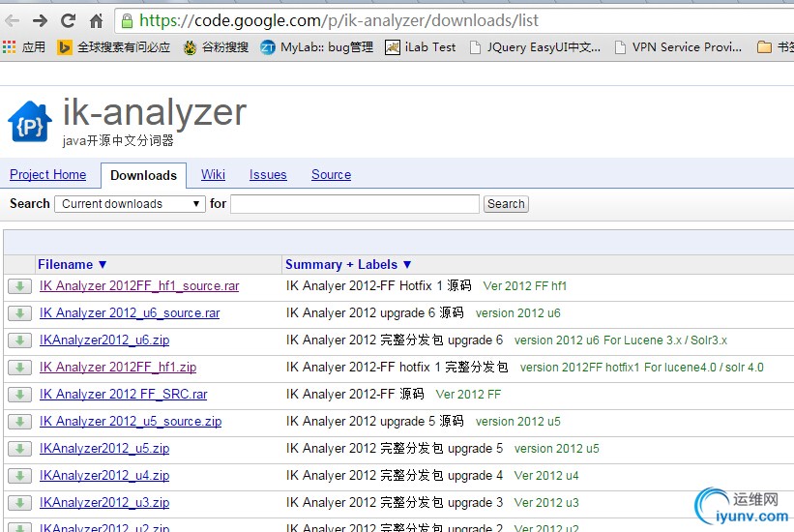Click the browser forward arrow
This screenshot has height=532, width=794.
pyautogui.click(x=40, y=20)
